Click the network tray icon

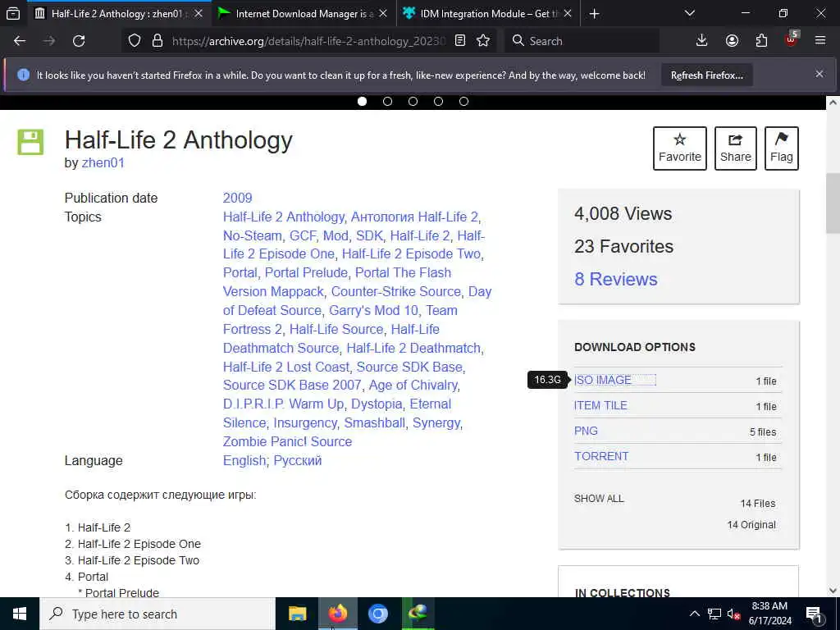(714, 614)
